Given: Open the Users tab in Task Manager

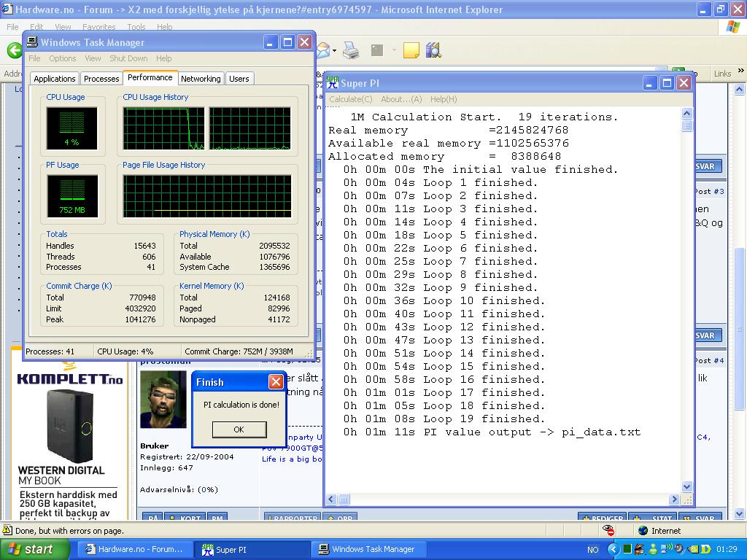Looking at the screenshot, I should coord(239,79).
